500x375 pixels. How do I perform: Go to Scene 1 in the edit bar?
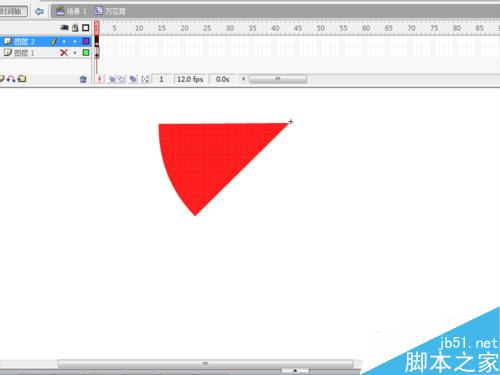(x=71, y=11)
